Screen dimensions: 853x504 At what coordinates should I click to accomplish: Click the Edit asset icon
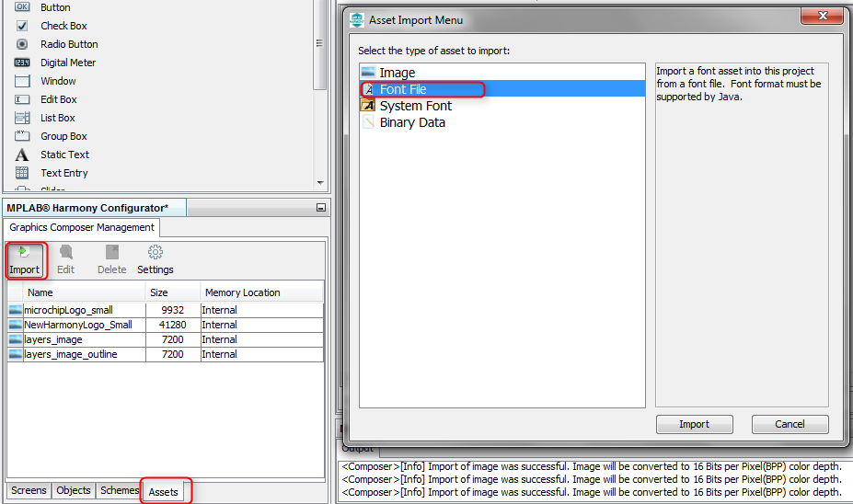66,252
